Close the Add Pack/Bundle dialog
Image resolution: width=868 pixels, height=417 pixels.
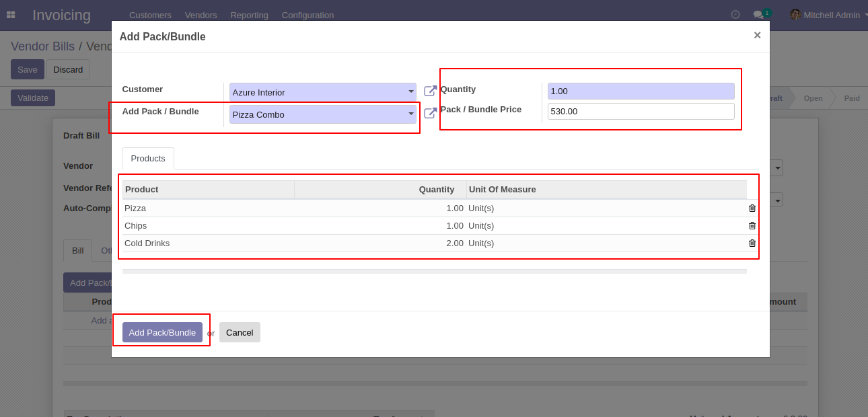757,36
